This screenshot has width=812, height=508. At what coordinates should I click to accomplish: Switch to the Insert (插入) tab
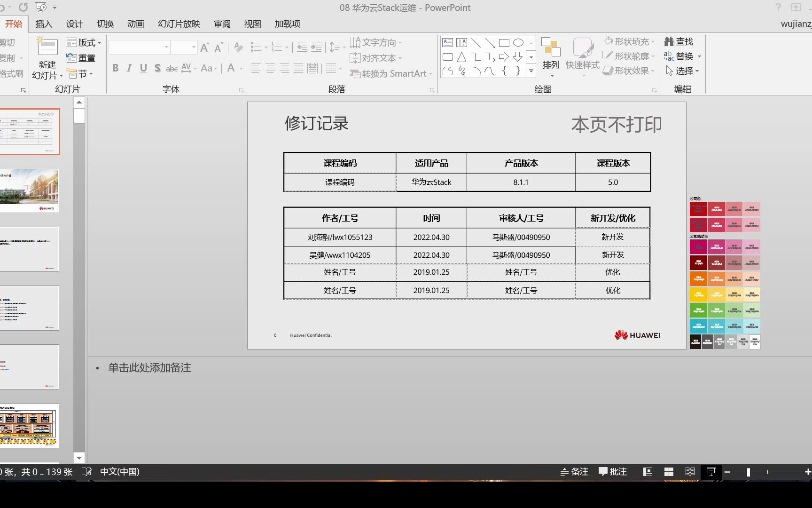(x=44, y=24)
